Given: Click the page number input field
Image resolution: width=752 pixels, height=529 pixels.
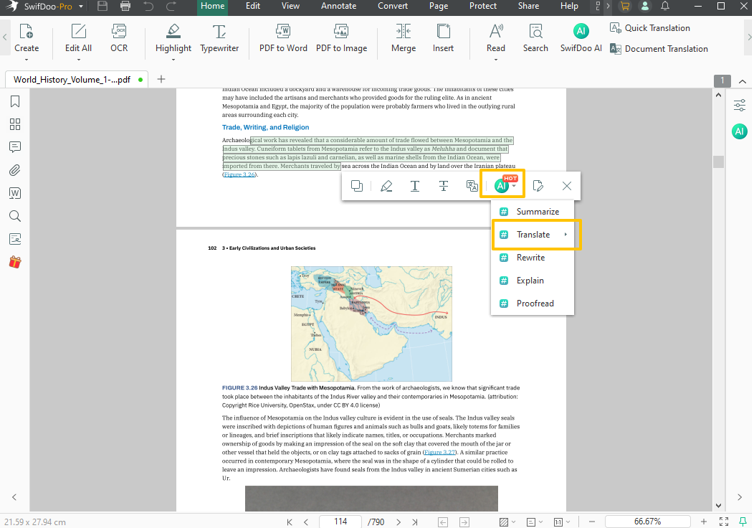Looking at the screenshot, I should (340, 522).
